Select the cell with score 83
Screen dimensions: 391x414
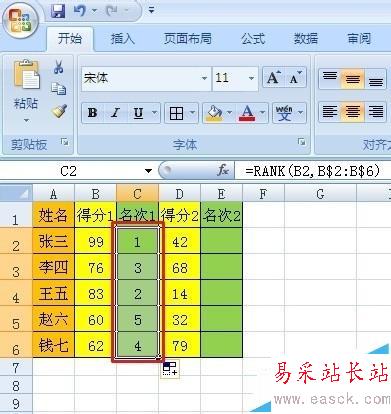(x=95, y=293)
